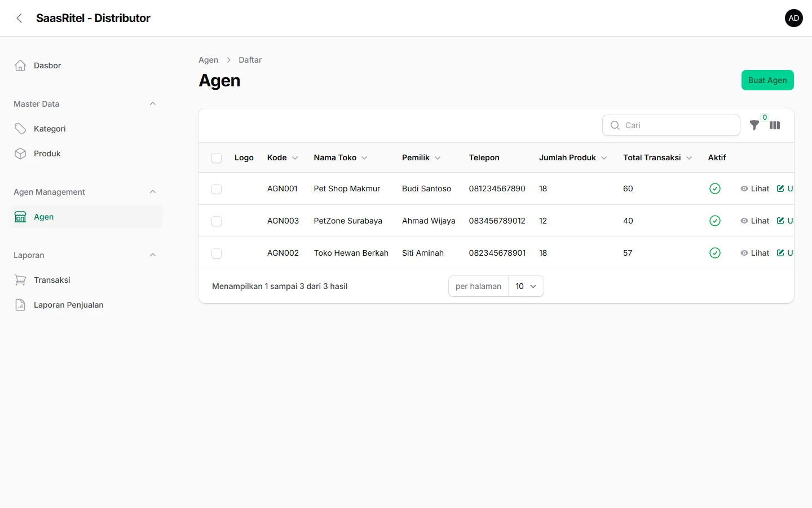Click the Produk box icon
Image resolution: width=812 pixels, height=508 pixels.
click(x=20, y=154)
